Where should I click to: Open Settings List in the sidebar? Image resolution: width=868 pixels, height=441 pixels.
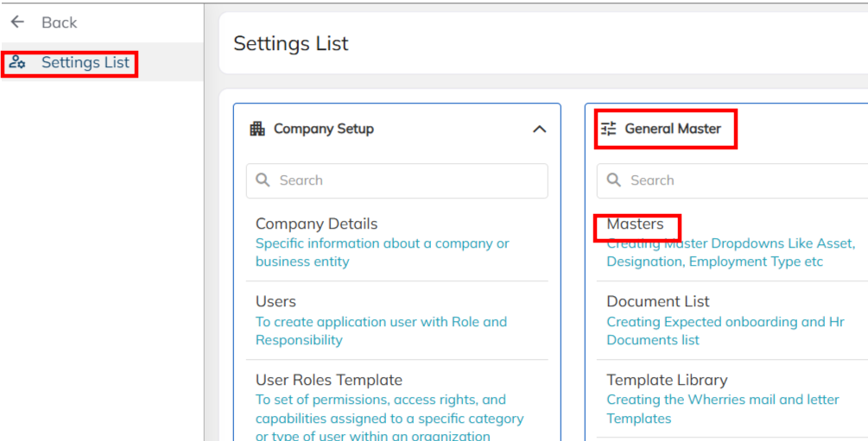[x=85, y=62]
